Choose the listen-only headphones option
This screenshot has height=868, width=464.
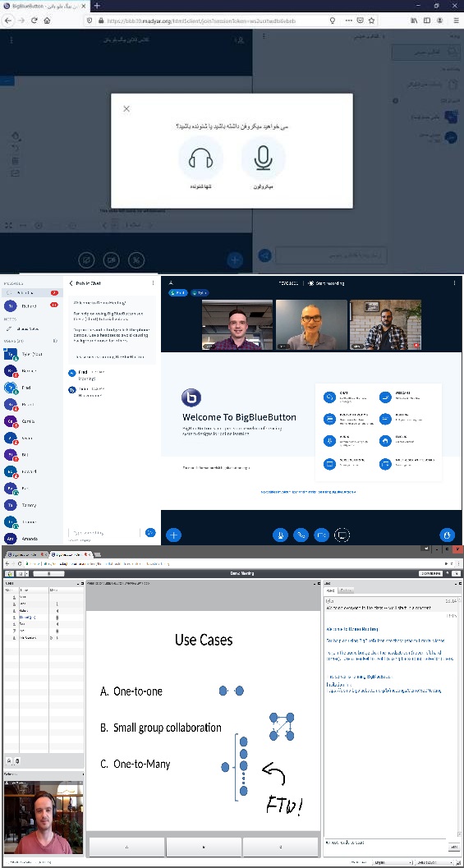(x=200, y=158)
